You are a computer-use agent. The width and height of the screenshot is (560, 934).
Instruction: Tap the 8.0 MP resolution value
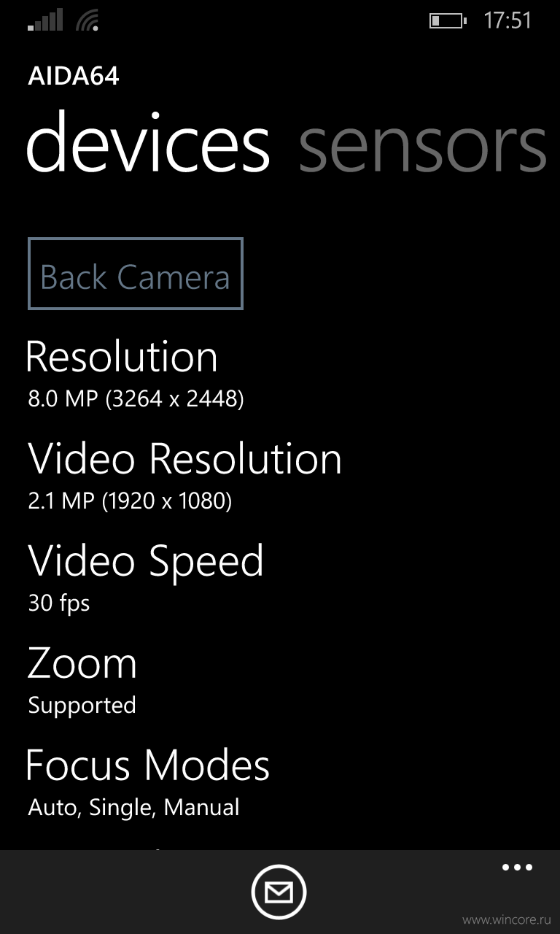pyautogui.click(x=136, y=399)
